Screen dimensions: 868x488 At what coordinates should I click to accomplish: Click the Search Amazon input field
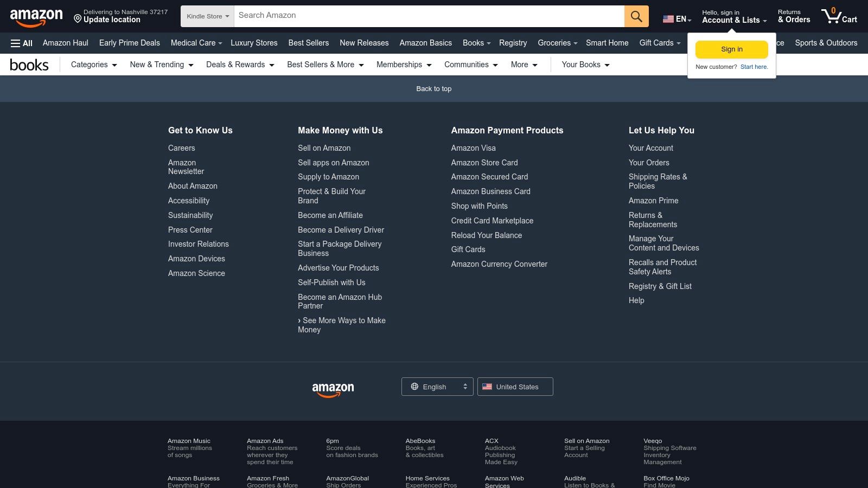429,16
